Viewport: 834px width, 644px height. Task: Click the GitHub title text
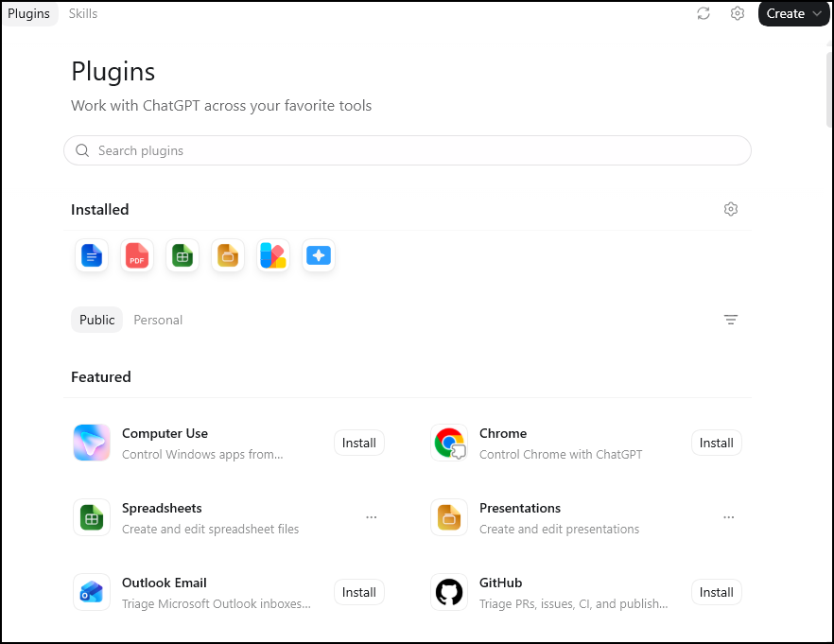pyautogui.click(x=500, y=583)
